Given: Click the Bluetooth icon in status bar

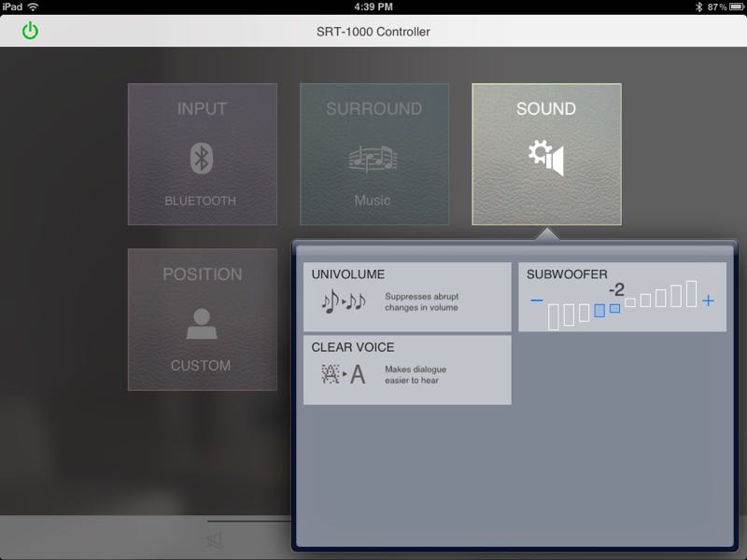Looking at the screenshot, I should (x=698, y=7).
